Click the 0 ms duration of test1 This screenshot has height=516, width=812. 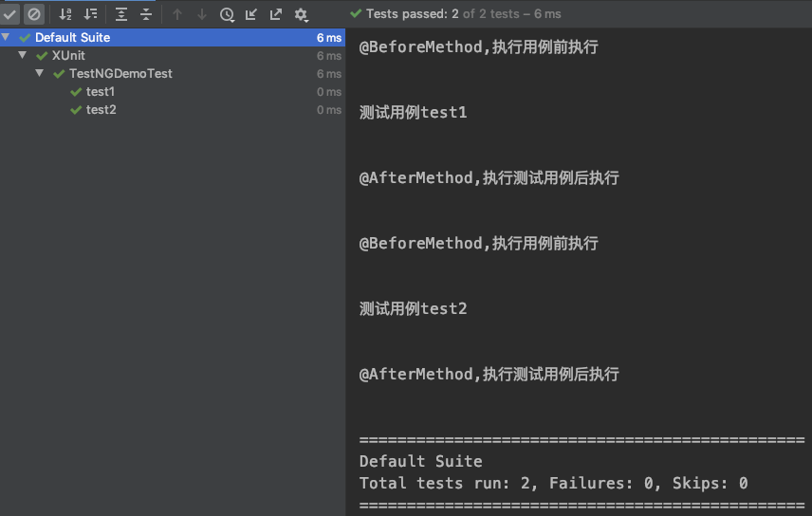[329, 92]
